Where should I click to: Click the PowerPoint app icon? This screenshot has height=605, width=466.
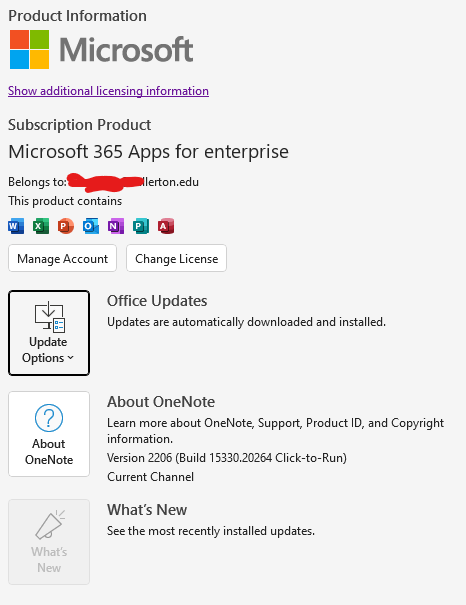click(x=66, y=226)
